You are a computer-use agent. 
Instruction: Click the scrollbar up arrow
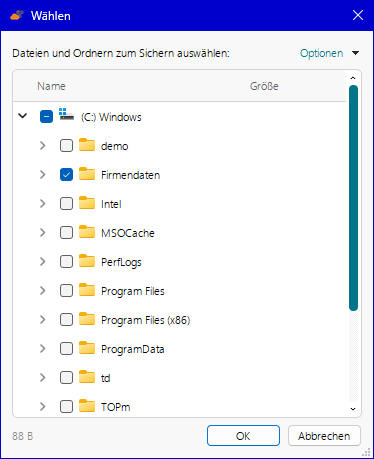tap(353, 78)
